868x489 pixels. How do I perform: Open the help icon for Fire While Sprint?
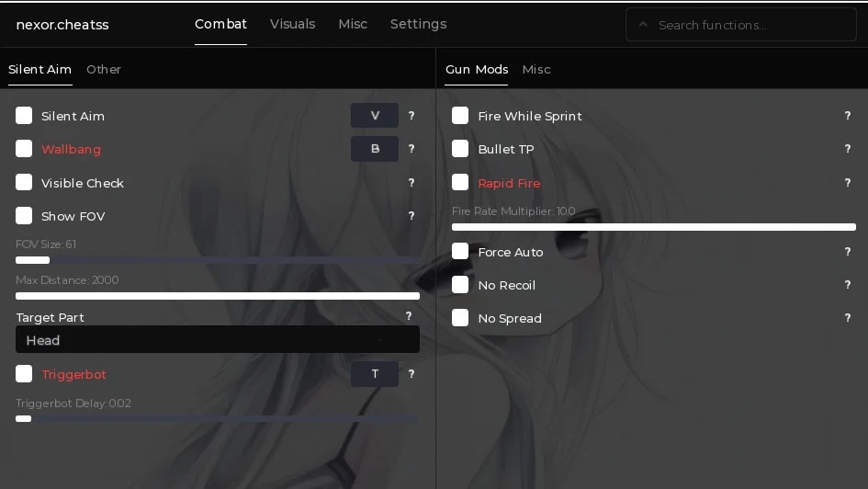point(848,116)
